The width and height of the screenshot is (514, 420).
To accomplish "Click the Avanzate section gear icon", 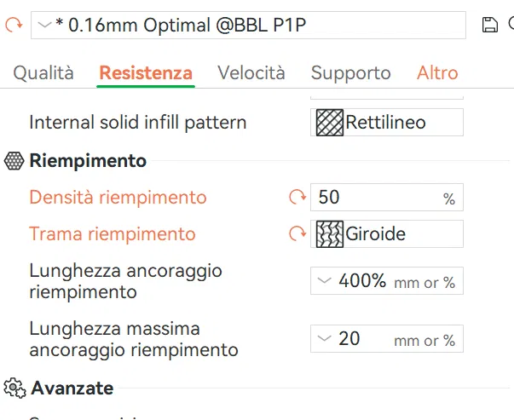I will [x=14, y=388].
